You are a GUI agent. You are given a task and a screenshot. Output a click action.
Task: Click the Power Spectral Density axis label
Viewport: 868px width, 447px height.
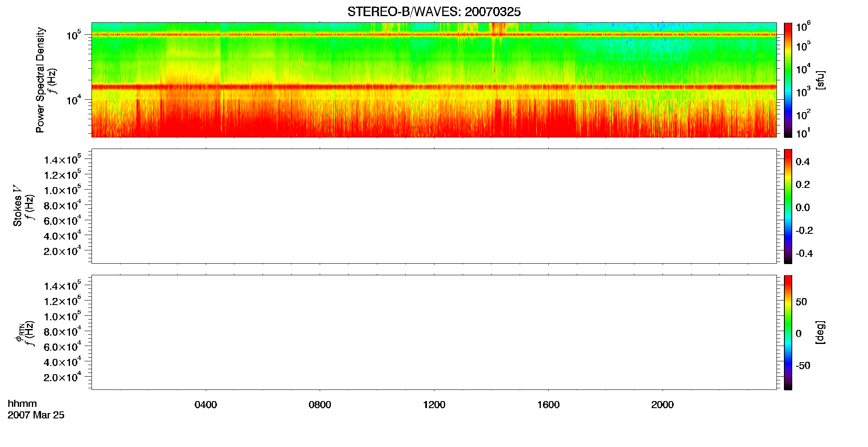click(x=40, y=80)
